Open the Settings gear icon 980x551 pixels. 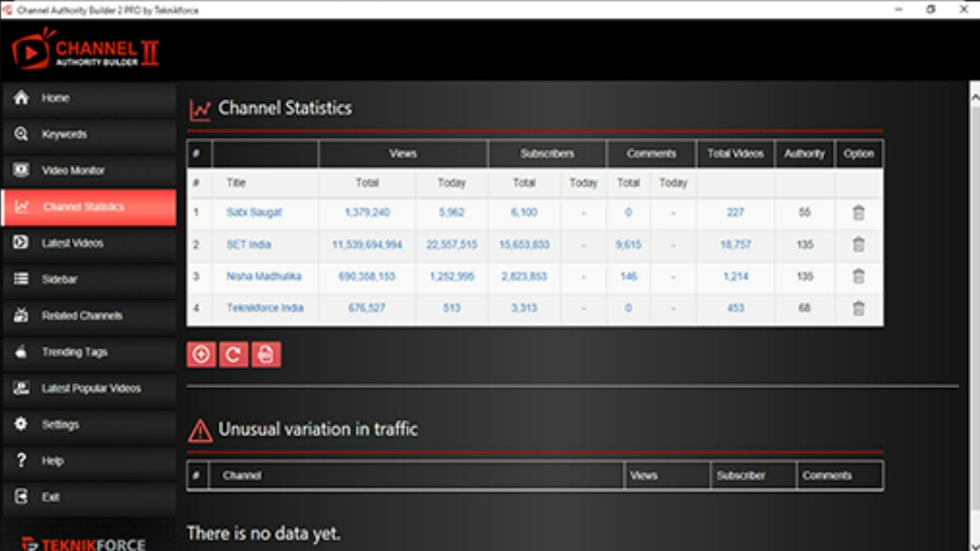pos(21,424)
